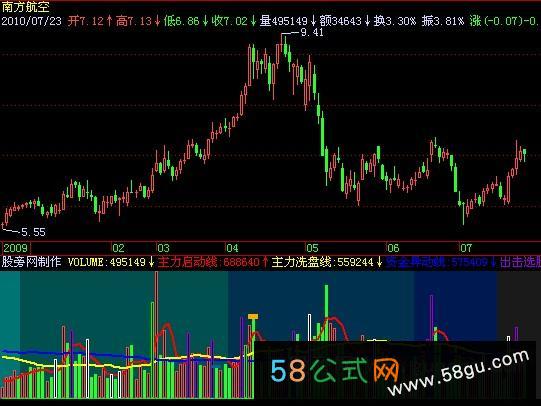This screenshot has width=541, height=406.
Task: Select the blue 资金异动线:575409 legend
Action: [436, 262]
